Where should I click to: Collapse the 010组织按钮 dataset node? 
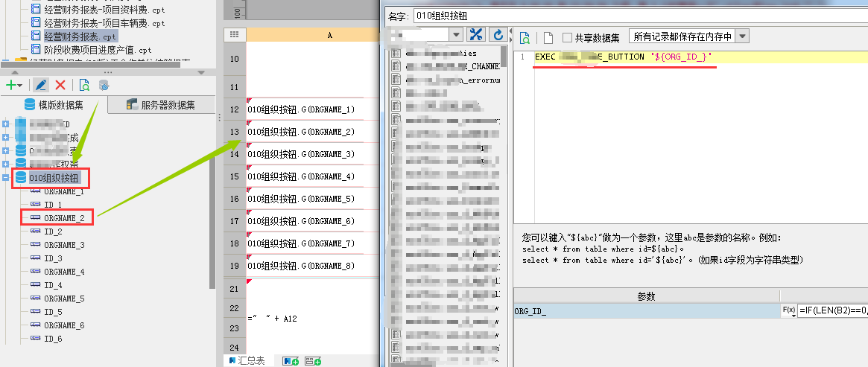(5, 178)
